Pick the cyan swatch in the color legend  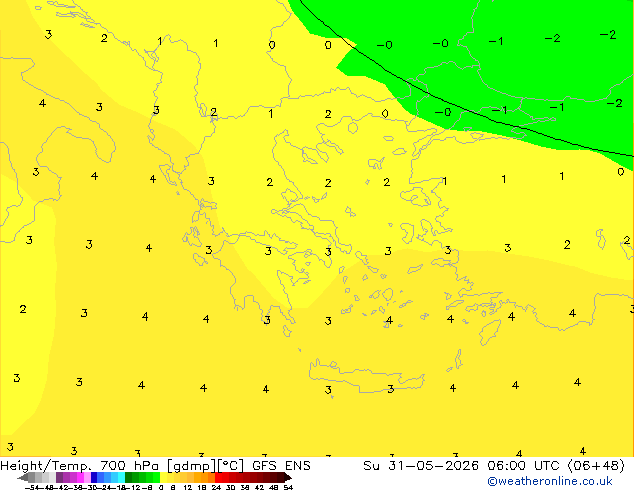[x=121, y=477]
